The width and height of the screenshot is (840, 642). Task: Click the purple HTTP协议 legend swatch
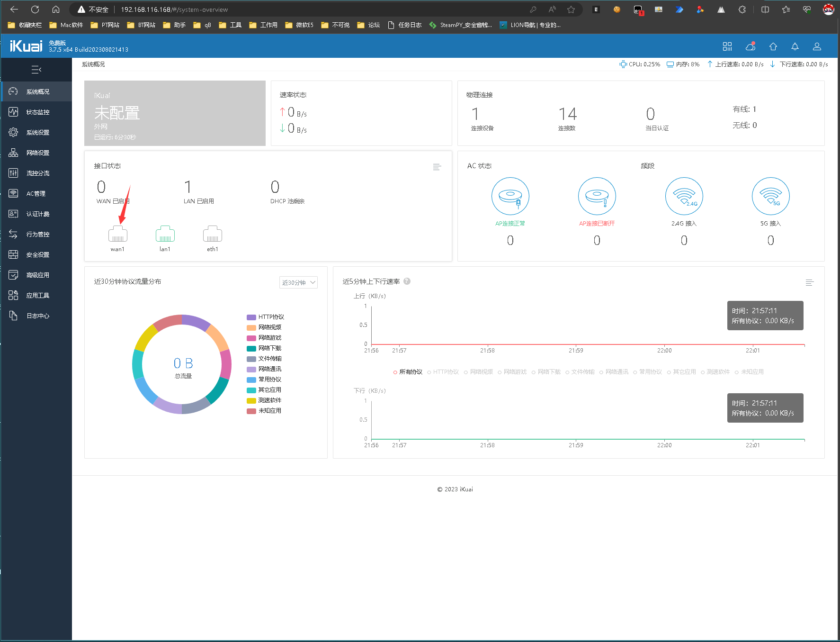click(x=251, y=317)
